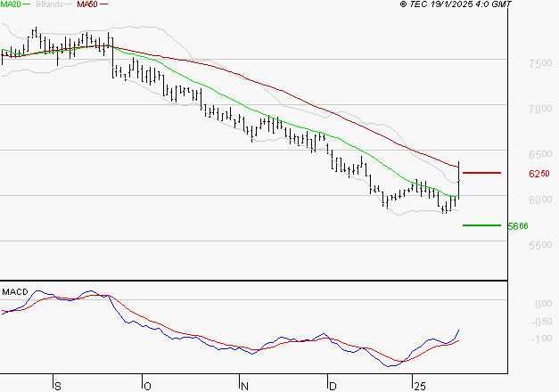The image size is (559, 392).
Task: Click the N month marker on time axis
Action: 244,386
